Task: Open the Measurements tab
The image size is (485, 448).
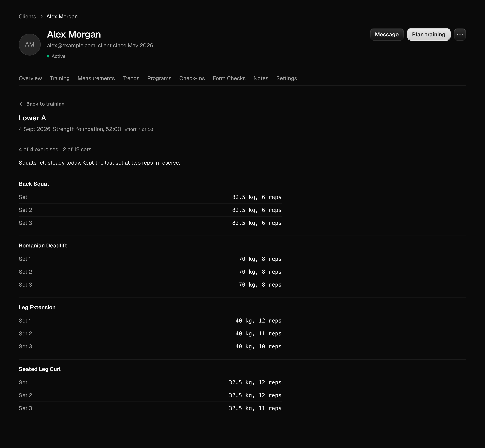Action: pyautogui.click(x=96, y=78)
